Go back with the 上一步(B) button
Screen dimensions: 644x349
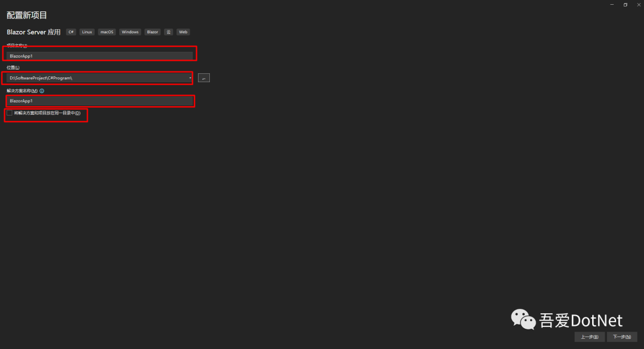click(589, 336)
